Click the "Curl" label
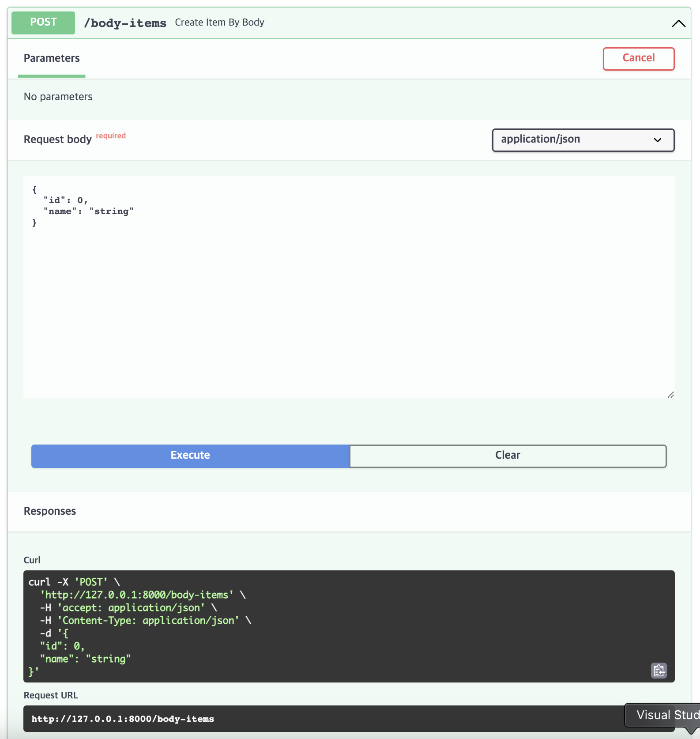The height and width of the screenshot is (739, 700). click(x=32, y=560)
